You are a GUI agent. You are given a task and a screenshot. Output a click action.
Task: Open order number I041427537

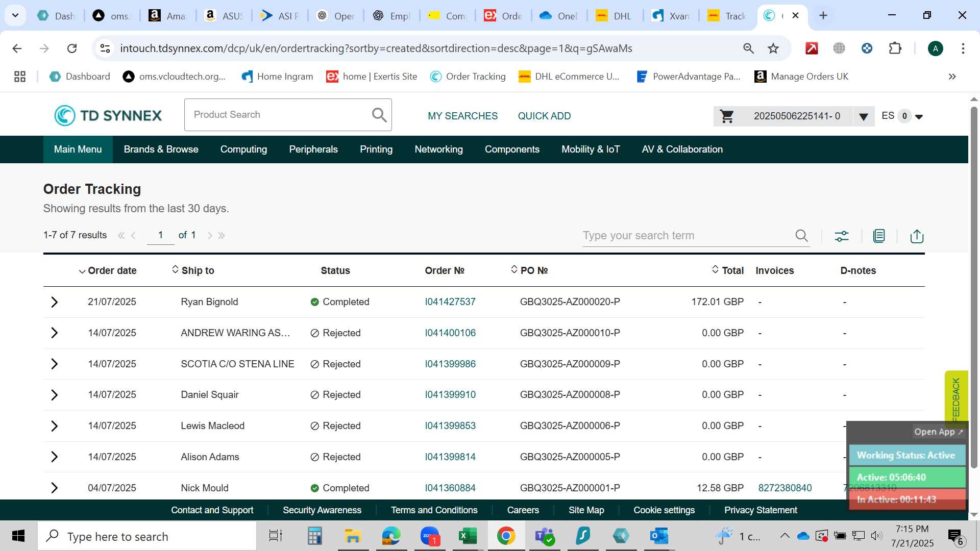(x=450, y=302)
